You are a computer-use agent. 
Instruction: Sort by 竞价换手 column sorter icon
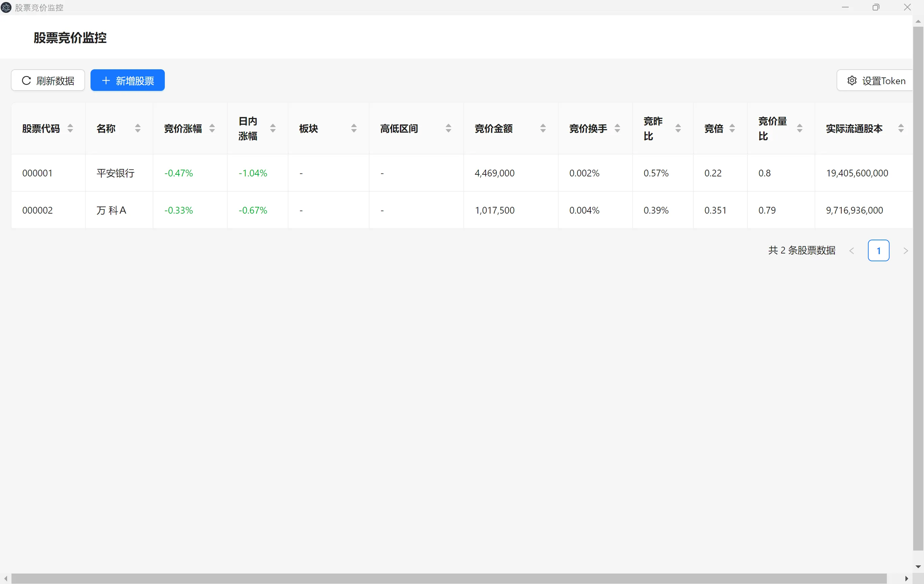tap(617, 128)
